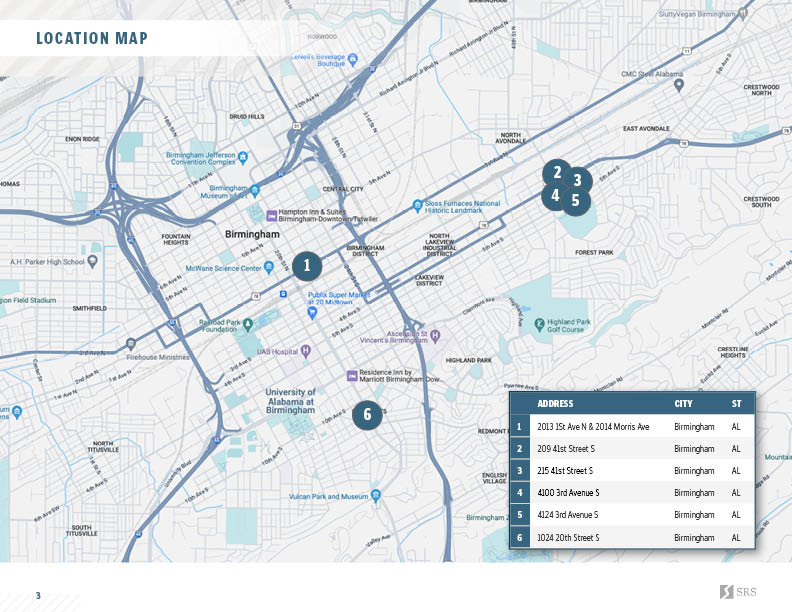Click the CITY column header
The height and width of the screenshot is (612, 792).
pyautogui.click(x=683, y=403)
